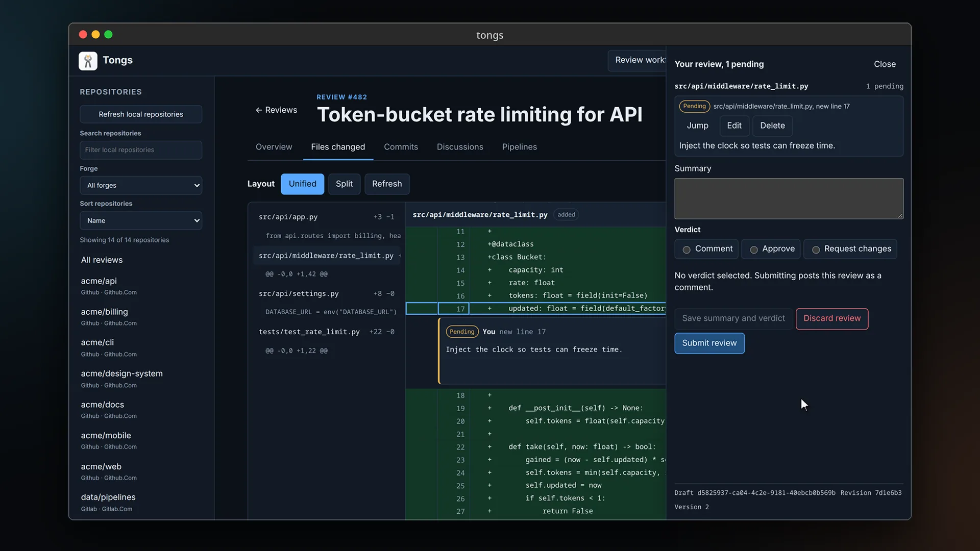Click Refresh local repositories button
The height and width of the screenshot is (551, 980).
coord(141,114)
